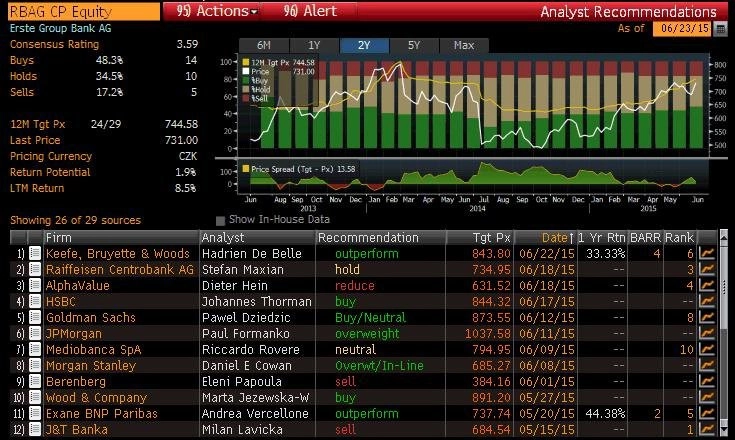Open the Berenberg firm link

tap(76, 381)
